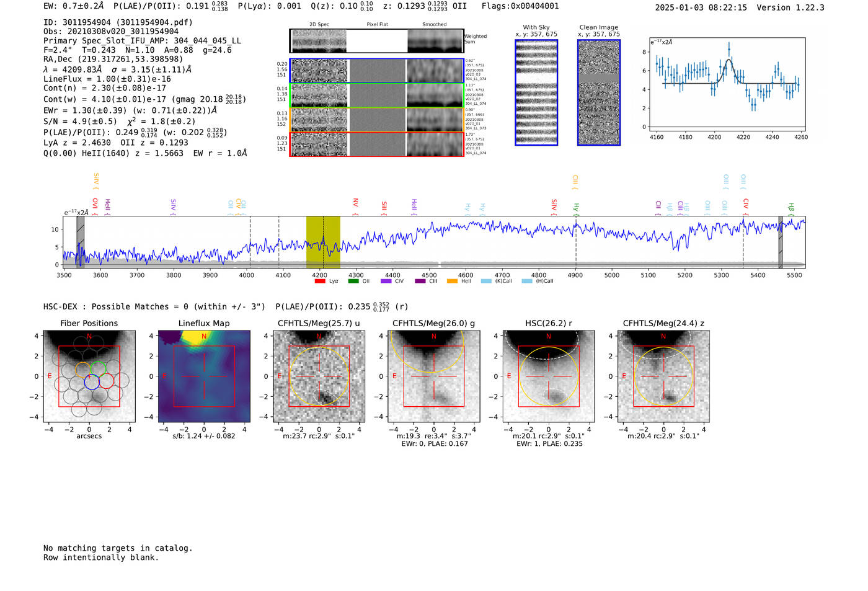Click the Primary Spec_Slot_IFU_AMP line

[143, 41]
